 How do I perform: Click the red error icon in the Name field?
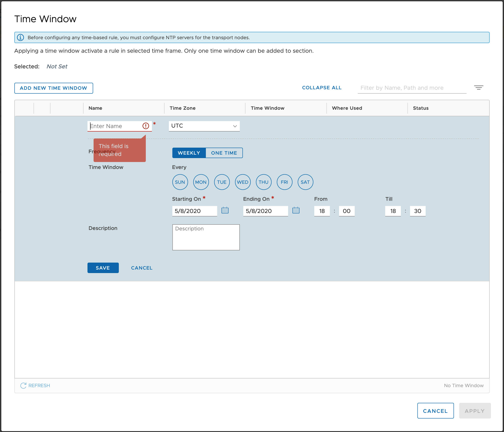tap(145, 126)
